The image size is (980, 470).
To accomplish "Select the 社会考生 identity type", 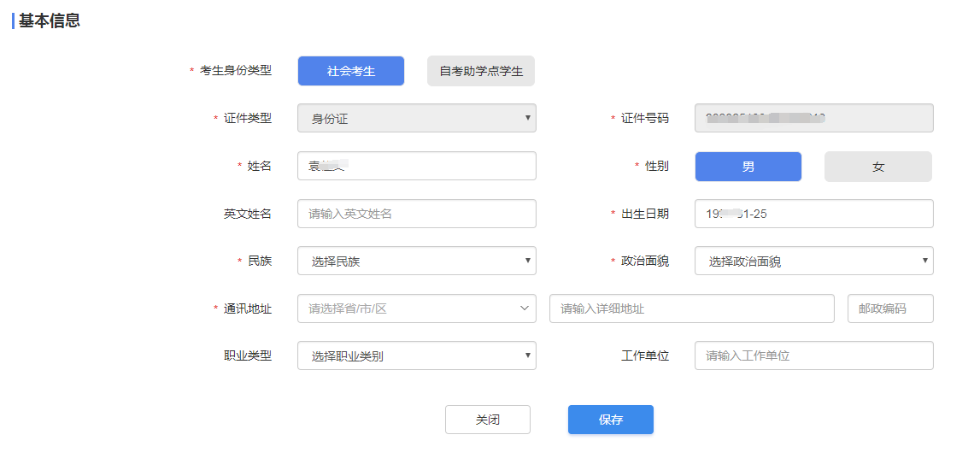I will click(x=350, y=71).
